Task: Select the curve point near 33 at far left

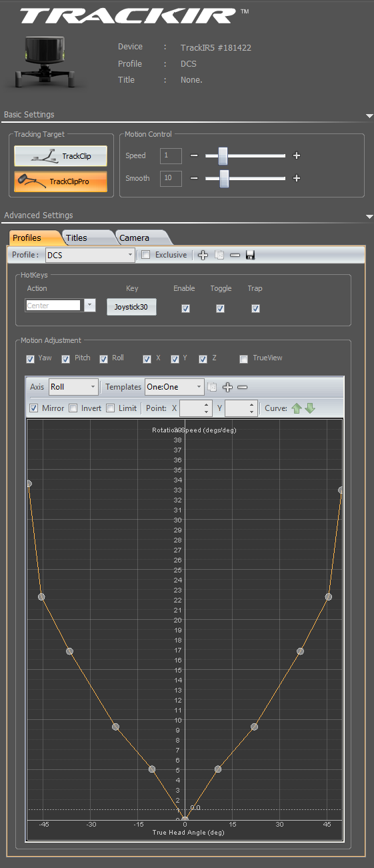Action: tap(29, 483)
